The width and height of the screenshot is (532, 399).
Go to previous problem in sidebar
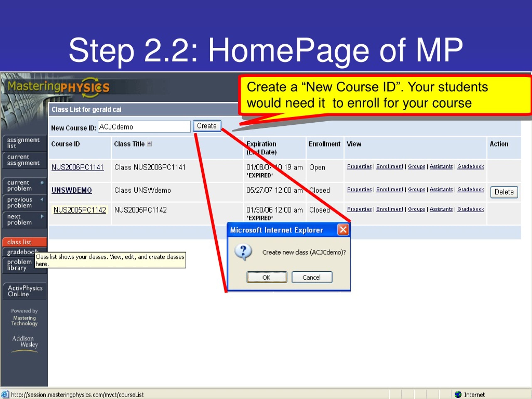click(24, 203)
